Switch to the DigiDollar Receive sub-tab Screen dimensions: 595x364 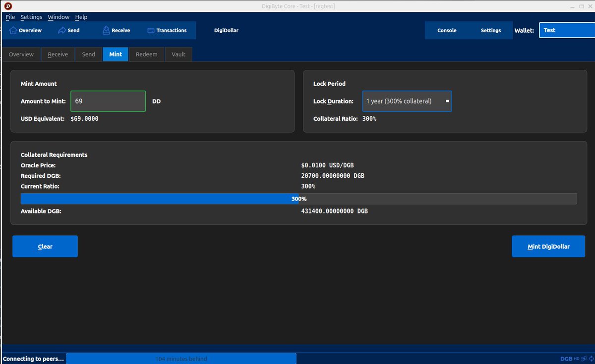58,54
